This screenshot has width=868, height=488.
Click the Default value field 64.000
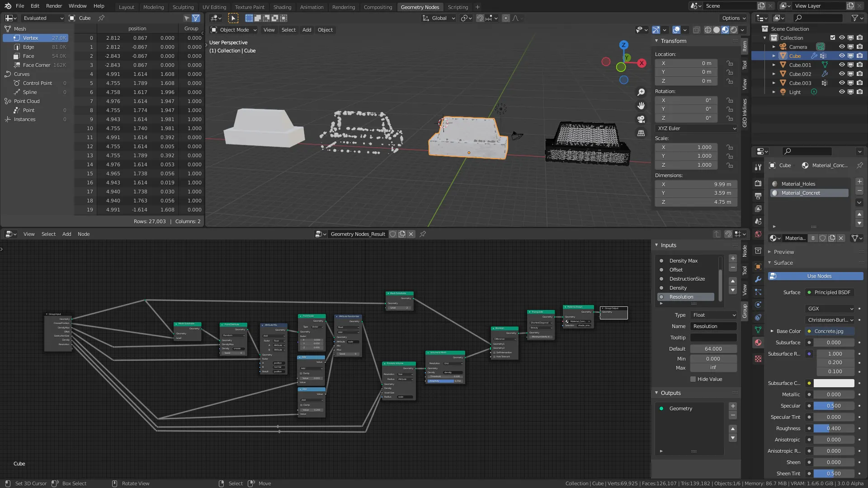713,349
